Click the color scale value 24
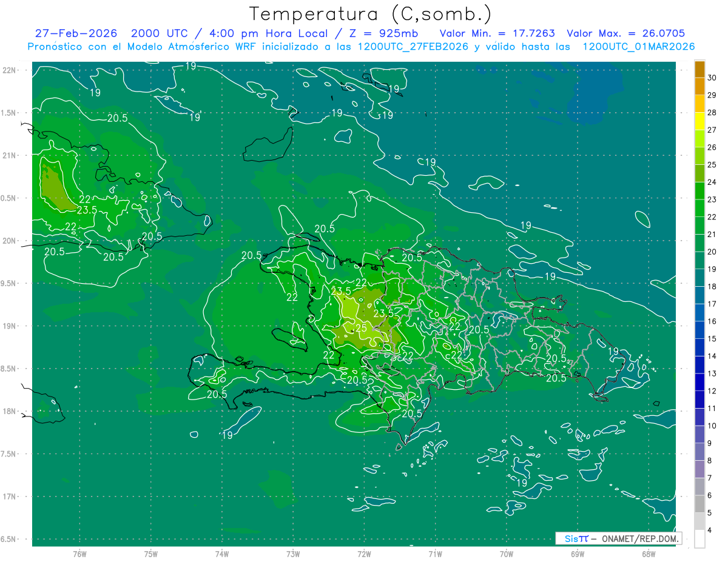 (x=713, y=182)
